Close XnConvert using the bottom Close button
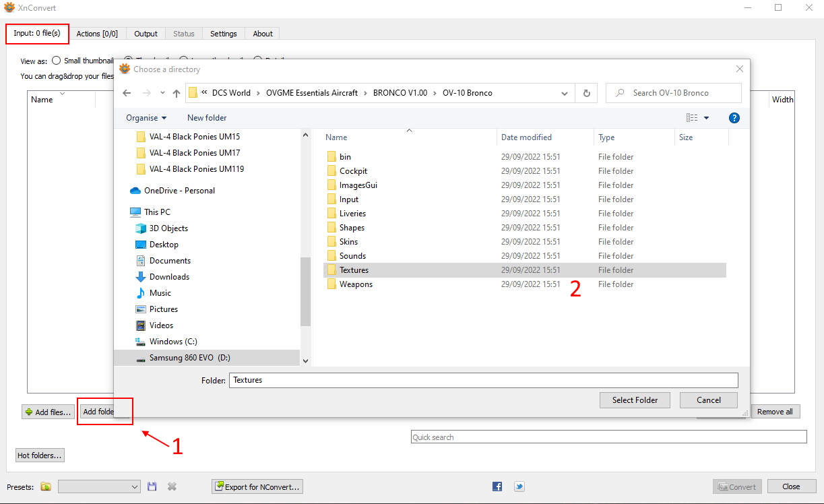Screen dimensions: 824x504 791,486
